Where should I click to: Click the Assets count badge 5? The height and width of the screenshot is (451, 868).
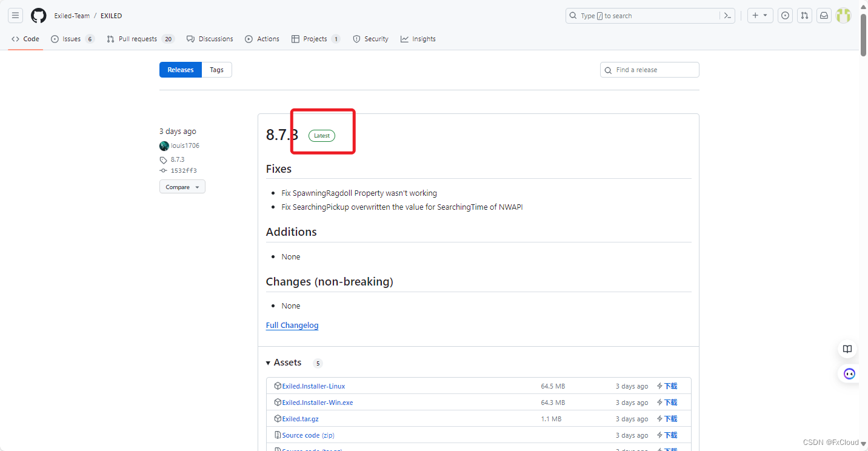point(318,364)
